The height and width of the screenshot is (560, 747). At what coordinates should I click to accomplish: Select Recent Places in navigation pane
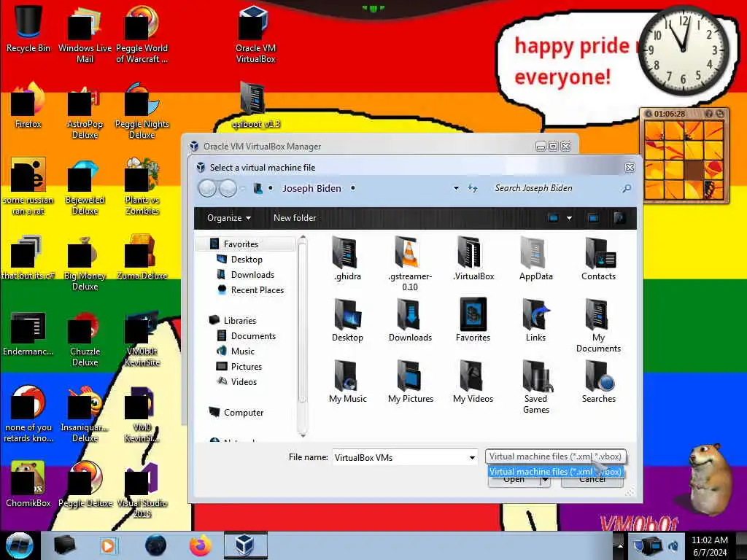258,290
